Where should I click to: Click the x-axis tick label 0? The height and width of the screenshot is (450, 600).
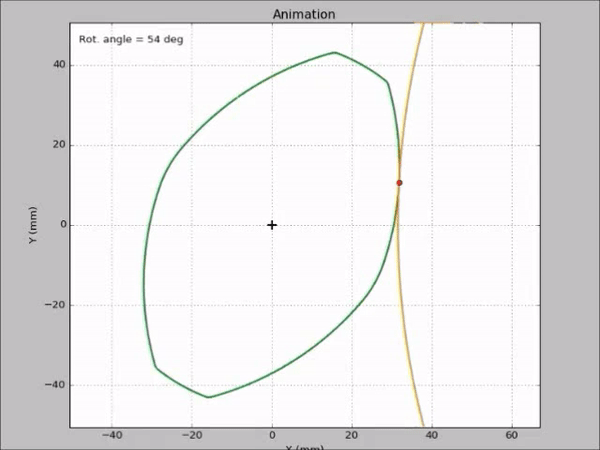pyautogui.click(x=272, y=435)
